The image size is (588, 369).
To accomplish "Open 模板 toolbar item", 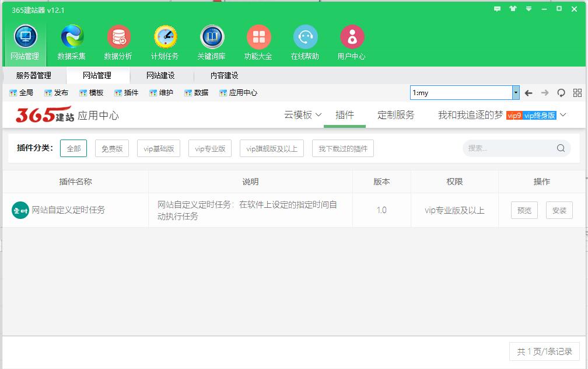I will (92, 93).
